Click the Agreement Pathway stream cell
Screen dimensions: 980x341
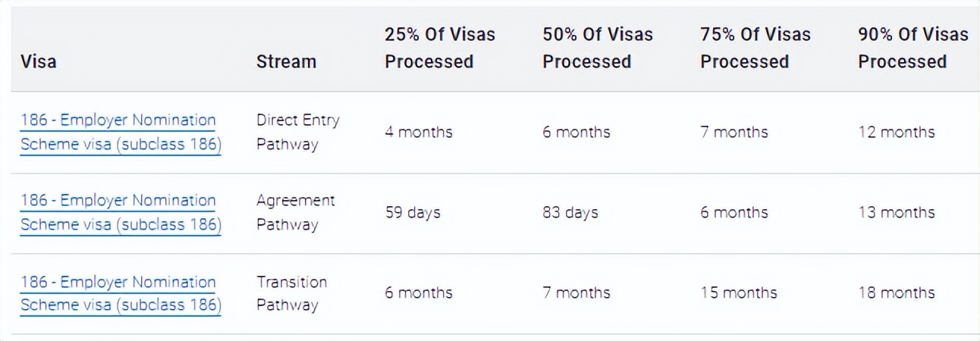tap(296, 212)
